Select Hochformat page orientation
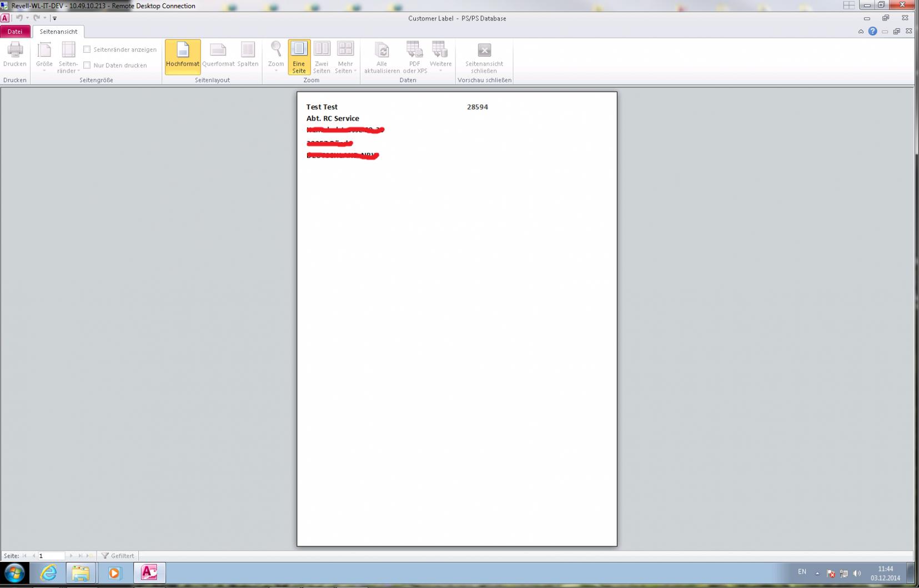The image size is (919, 588). (x=183, y=57)
